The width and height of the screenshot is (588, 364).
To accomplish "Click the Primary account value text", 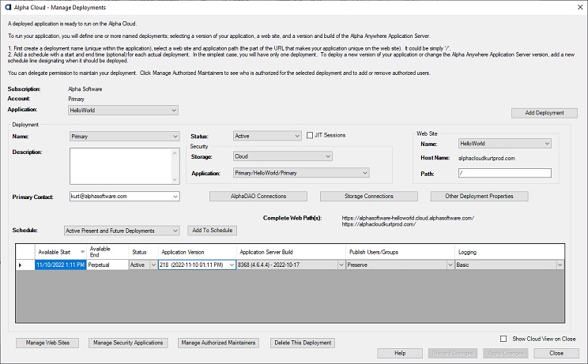I will [77, 99].
